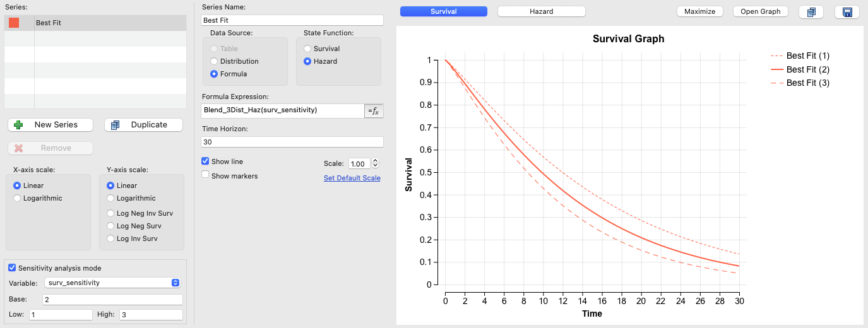
Task: Click the Maximize graph button
Action: tap(699, 11)
